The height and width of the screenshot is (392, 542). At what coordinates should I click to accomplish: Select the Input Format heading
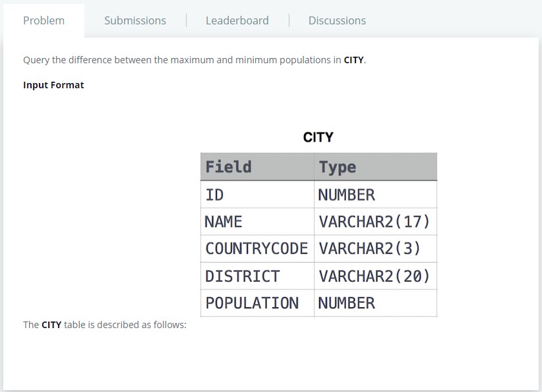click(x=53, y=84)
